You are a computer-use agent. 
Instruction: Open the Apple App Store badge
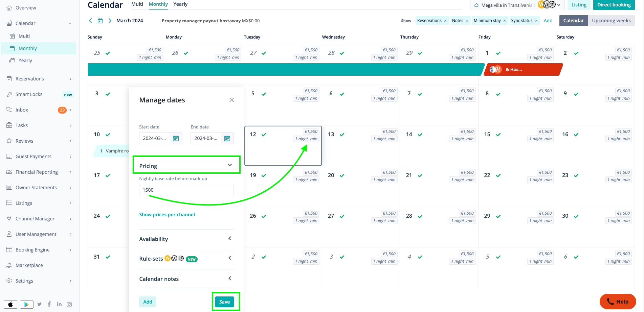coord(10,304)
